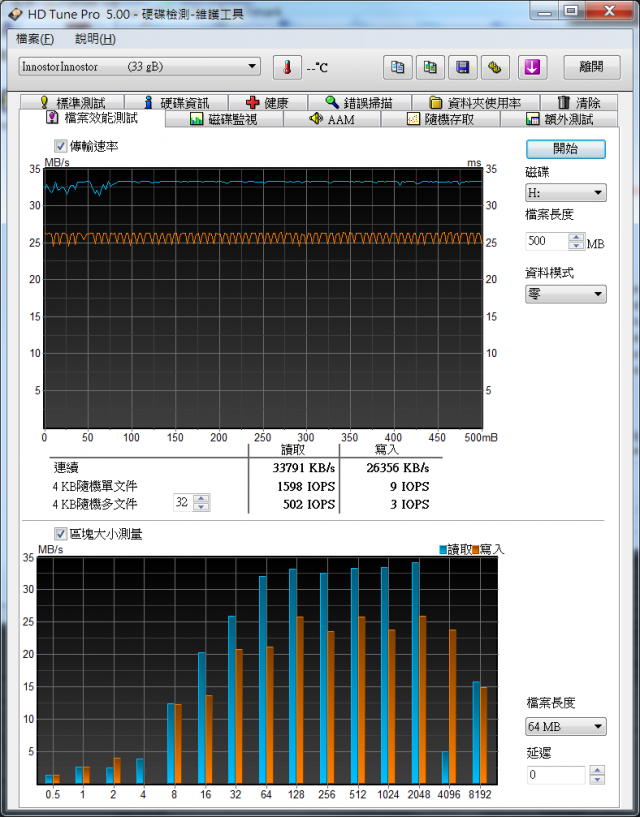Click the 1598 IOPS read value
This screenshot has width=640, height=818.
[306, 486]
